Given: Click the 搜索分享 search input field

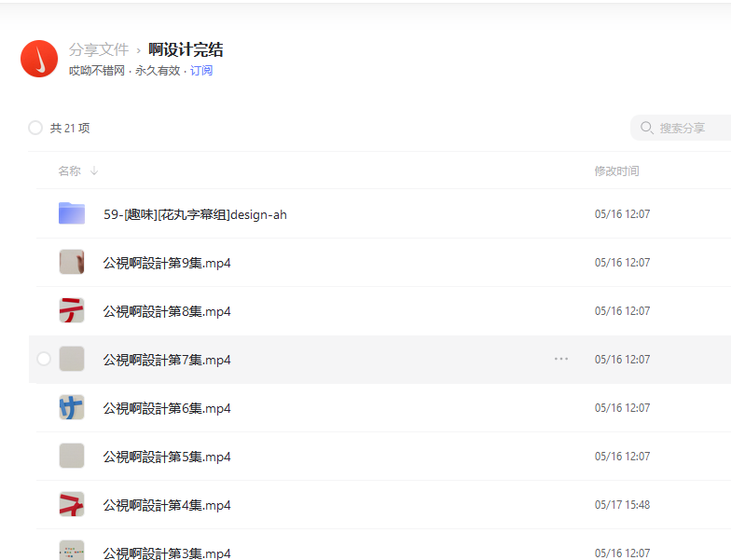Looking at the screenshot, I should tap(690, 128).
